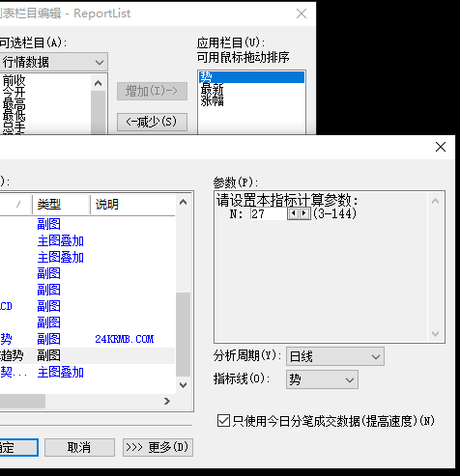Select 最新 in the applied columns list
This screenshot has height=476, width=460.
click(x=212, y=89)
